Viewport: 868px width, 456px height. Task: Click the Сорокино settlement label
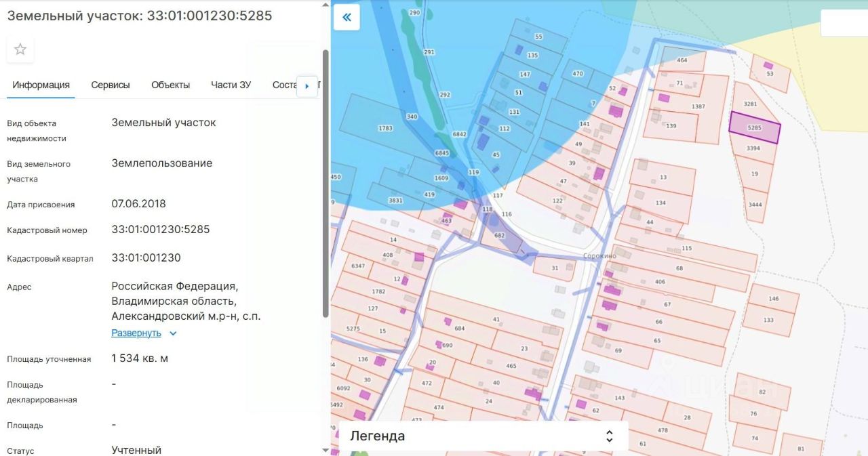[x=599, y=257]
